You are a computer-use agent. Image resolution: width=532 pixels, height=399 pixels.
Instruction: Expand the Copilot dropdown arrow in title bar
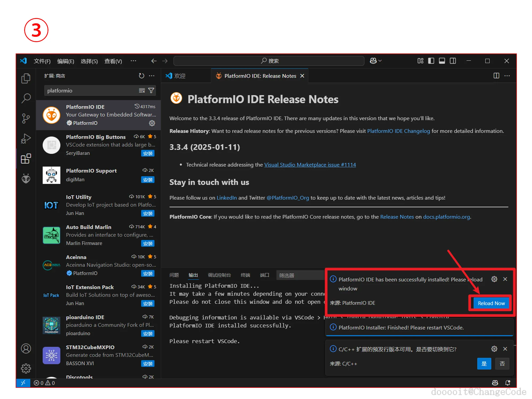click(380, 61)
